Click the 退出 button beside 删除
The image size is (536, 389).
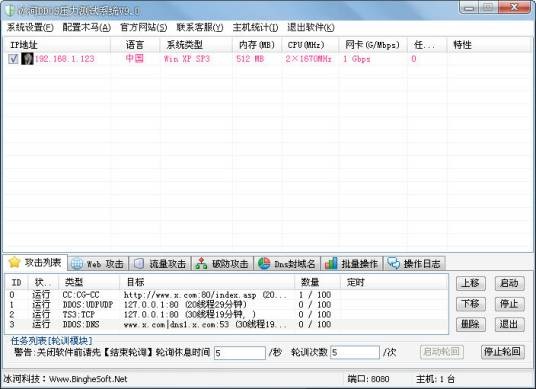tap(509, 324)
